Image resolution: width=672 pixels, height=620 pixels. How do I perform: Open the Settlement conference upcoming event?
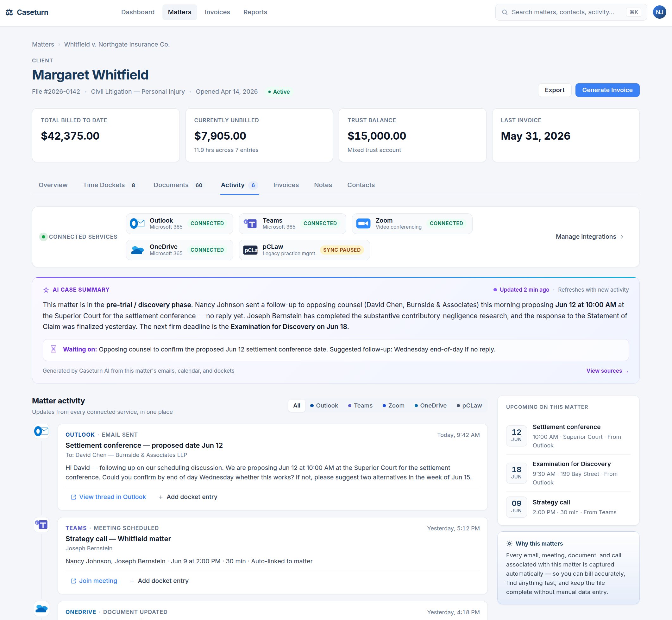point(568,436)
